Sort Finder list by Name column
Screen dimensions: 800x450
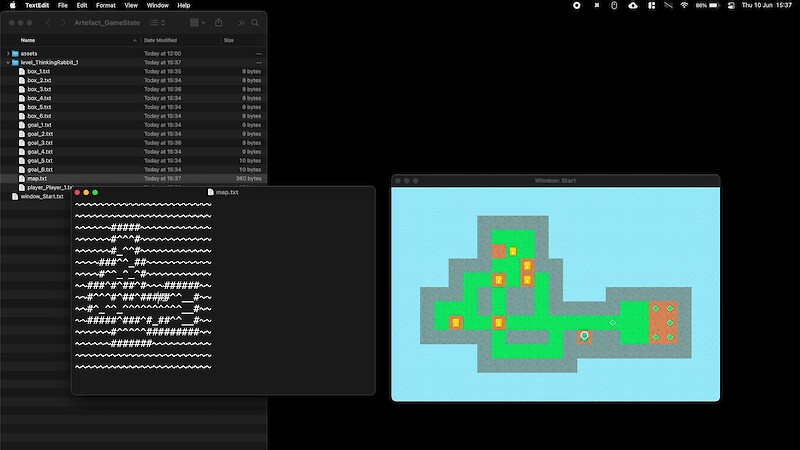click(28, 40)
